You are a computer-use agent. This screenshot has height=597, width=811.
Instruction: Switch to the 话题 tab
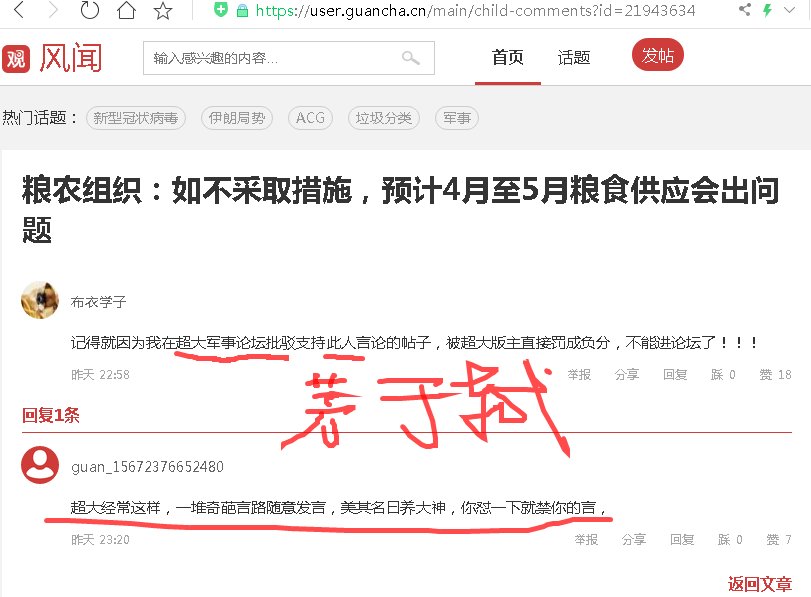[573, 57]
